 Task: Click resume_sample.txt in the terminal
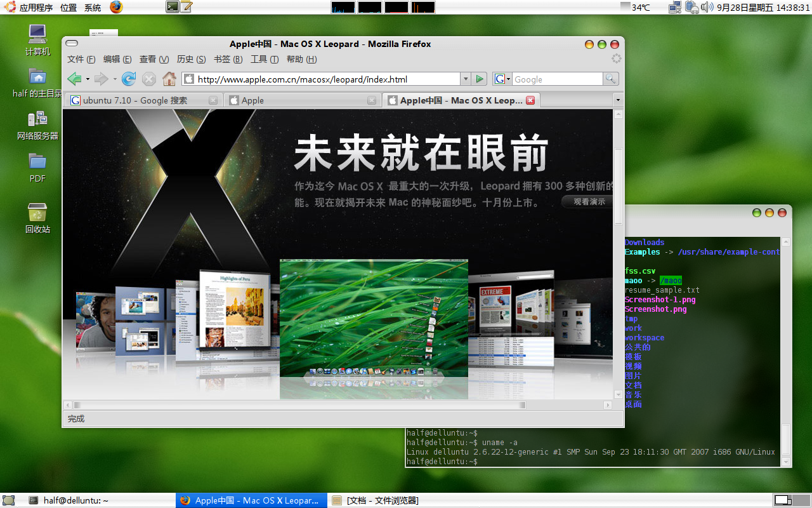tap(662, 290)
